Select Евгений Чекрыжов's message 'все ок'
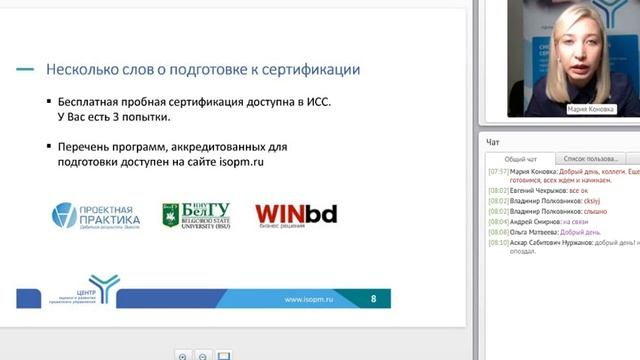Image resolution: width=640 pixels, height=360 pixels. click(x=578, y=191)
